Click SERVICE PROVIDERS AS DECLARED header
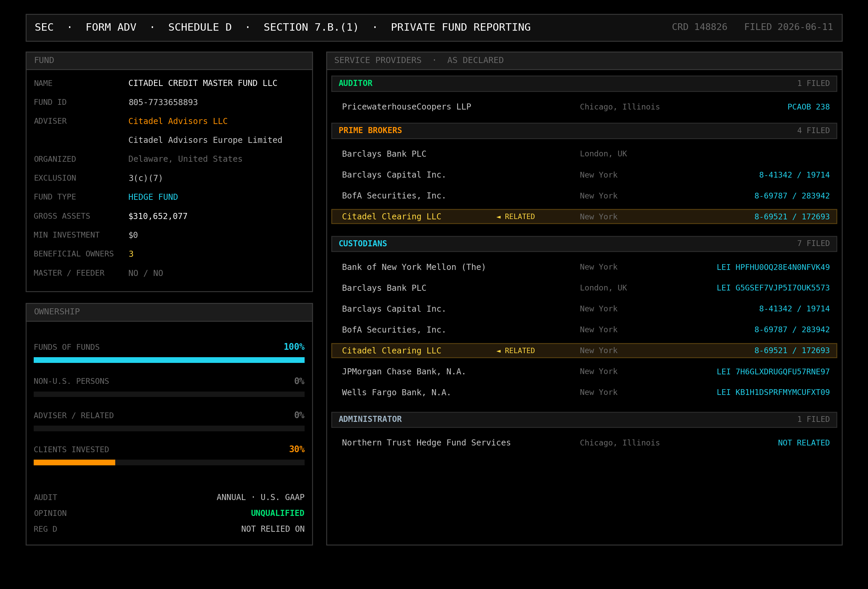The width and height of the screenshot is (868, 589). 584,61
